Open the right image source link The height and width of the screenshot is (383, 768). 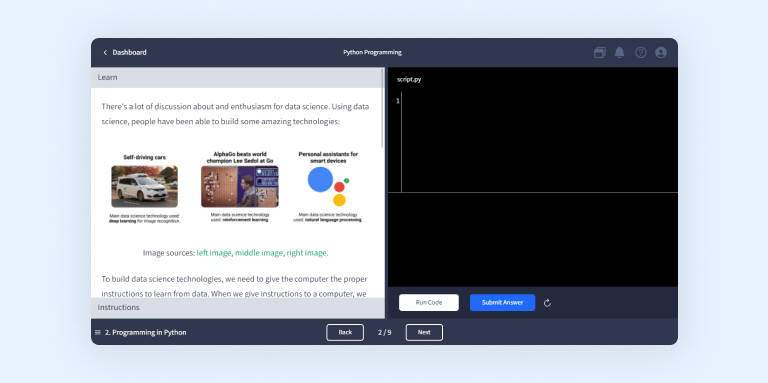click(307, 253)
